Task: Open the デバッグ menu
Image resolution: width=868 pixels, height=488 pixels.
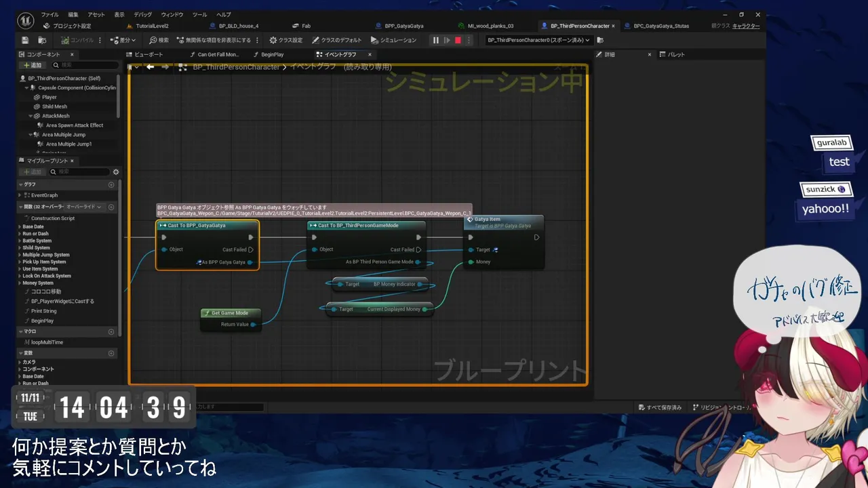Action: 143,15
